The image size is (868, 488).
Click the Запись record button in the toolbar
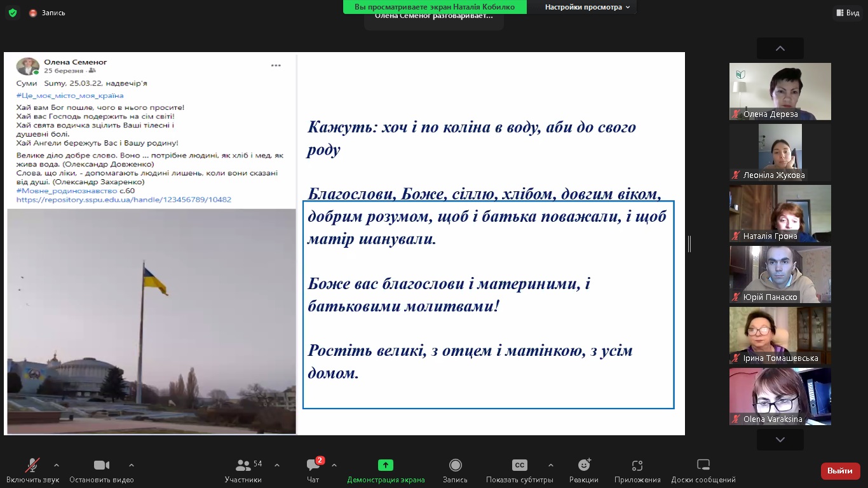455,471
